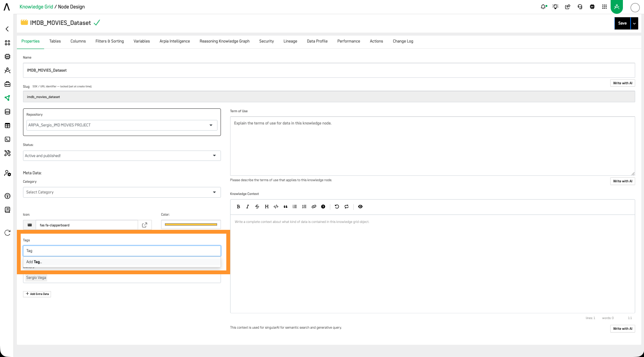Open the drafting compass sidebar icon
The image size is (644, 357).
(7, 70)
